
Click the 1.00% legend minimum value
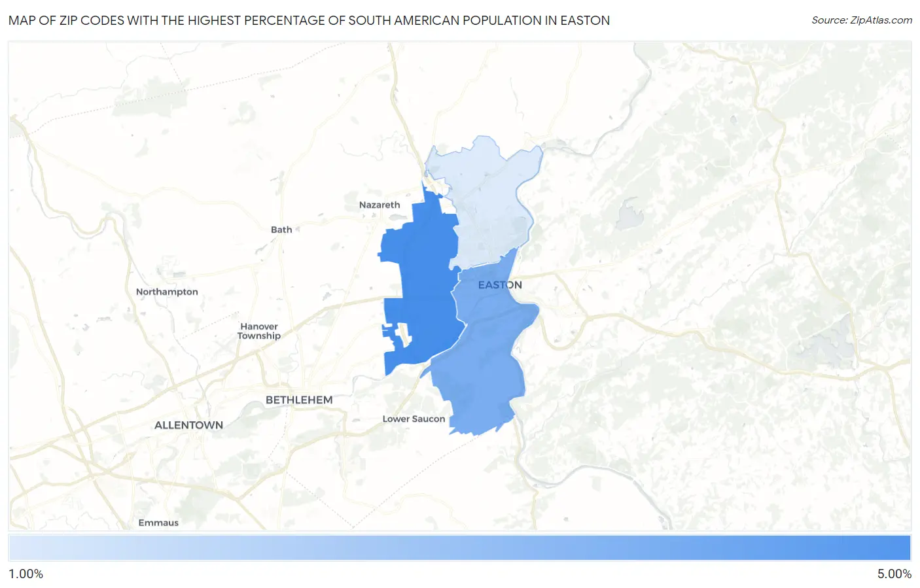[x=26, y=574]
